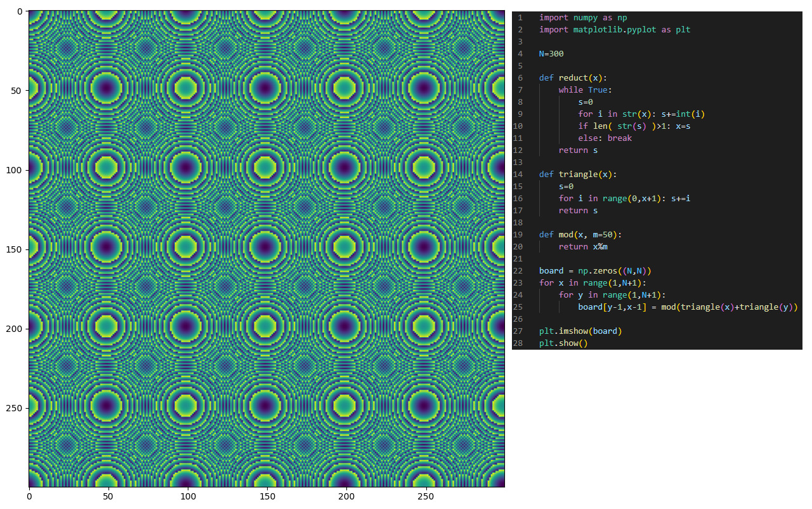Click the x-axis tick label "0"
Screen dimensions: 812x509
29,497
